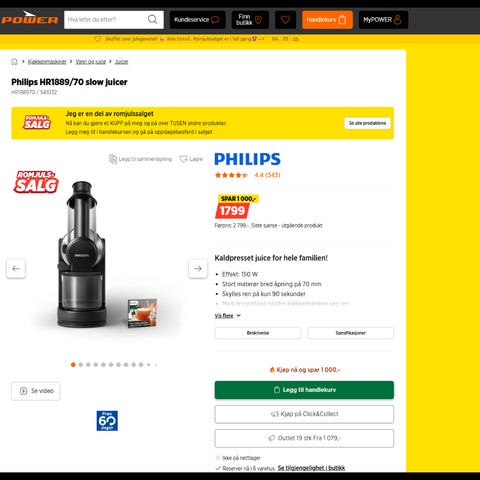Image resolution: width=480 pixels, height=480 pixels.
Task: Select the third carousel dot indicator
Action: pos(88,365)
